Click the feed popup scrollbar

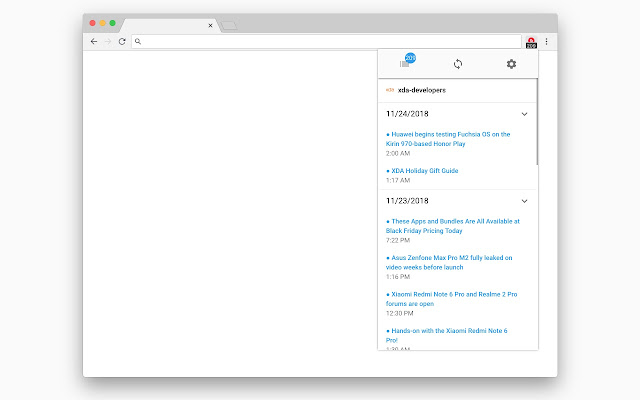537,122
